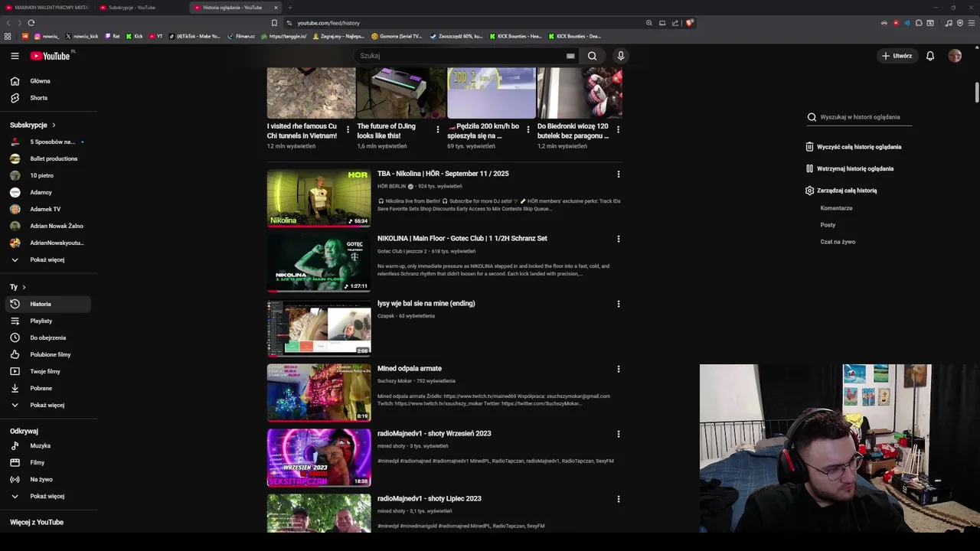Open Czat na żywo history link
This screenshot has height=551, width=980.
[838, 242]
